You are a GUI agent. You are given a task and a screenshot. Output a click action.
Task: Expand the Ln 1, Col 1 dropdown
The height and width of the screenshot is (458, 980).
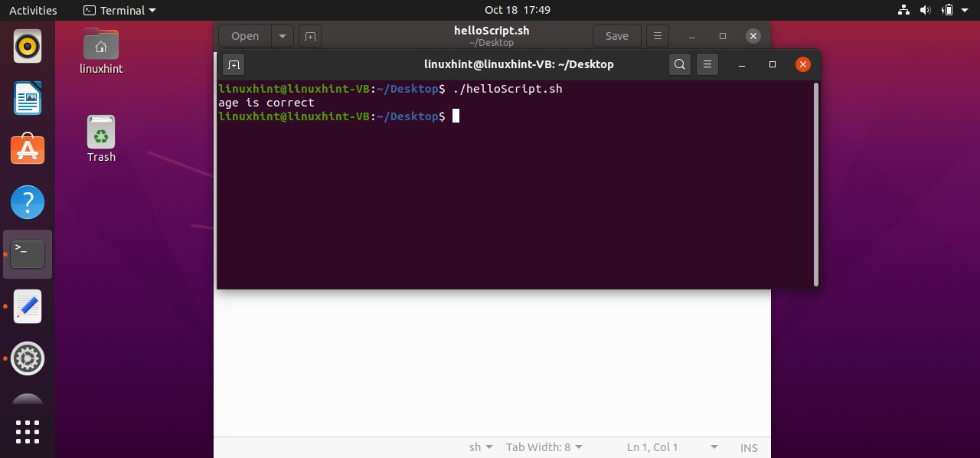(671, 447)
